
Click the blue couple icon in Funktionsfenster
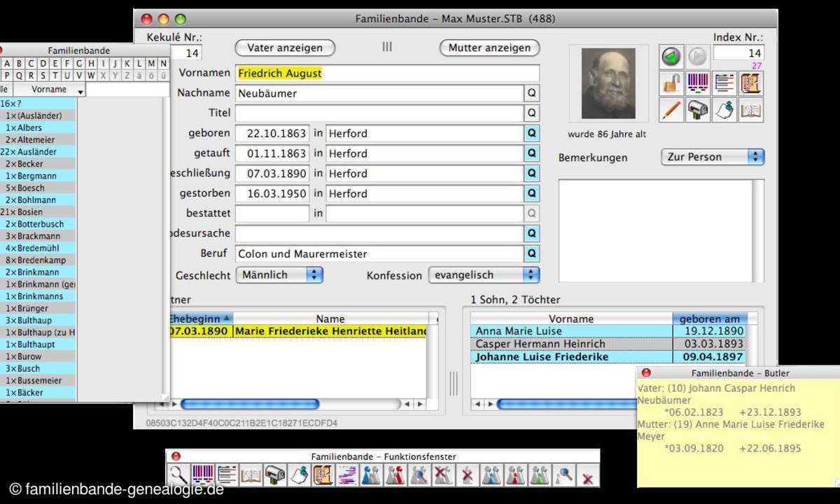pyautogui.click(x=371, y=475)
